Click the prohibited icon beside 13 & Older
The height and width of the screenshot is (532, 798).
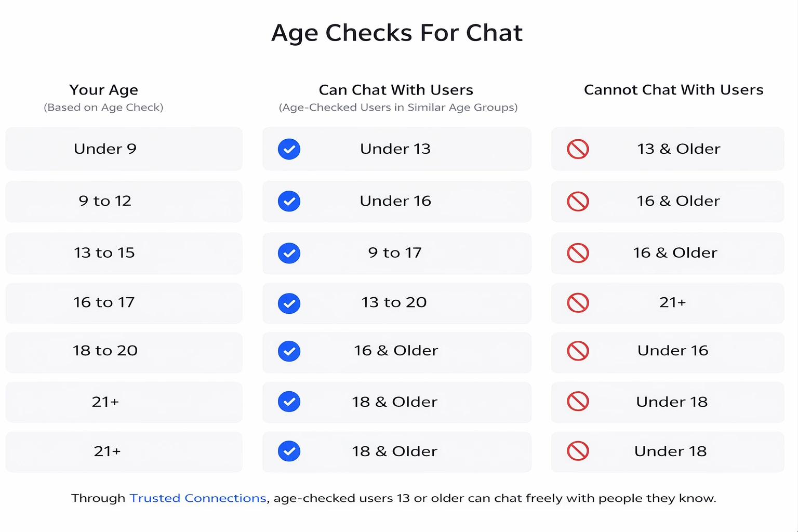tap(578, 149)
